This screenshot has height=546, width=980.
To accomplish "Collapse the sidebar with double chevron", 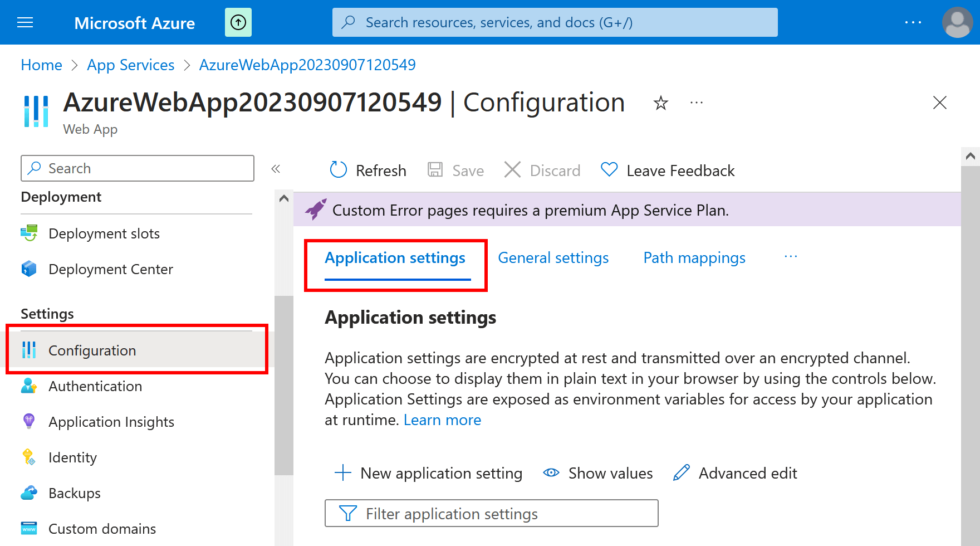I will click(276, 168).
